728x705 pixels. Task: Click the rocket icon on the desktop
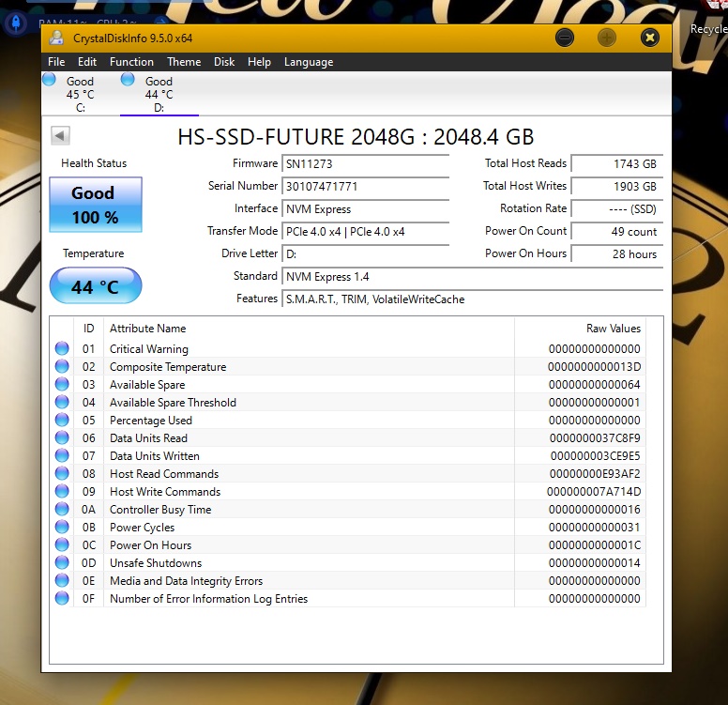tap(15, 23)
